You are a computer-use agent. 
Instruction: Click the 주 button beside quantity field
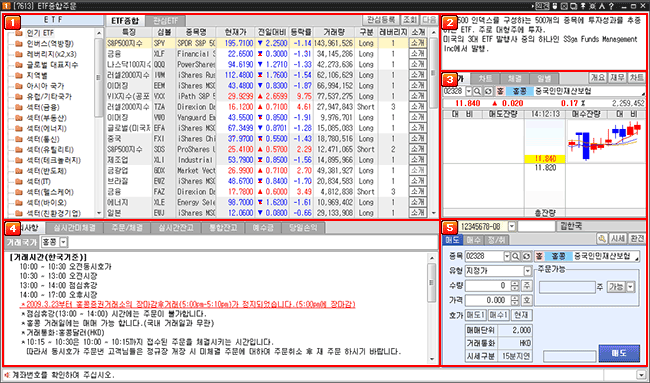(526, 286)
